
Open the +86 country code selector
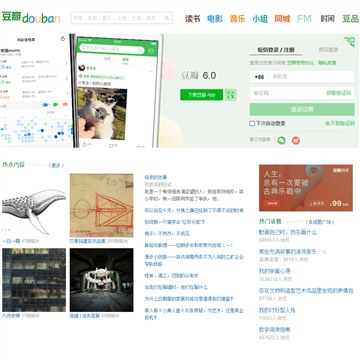click(259, 77)
